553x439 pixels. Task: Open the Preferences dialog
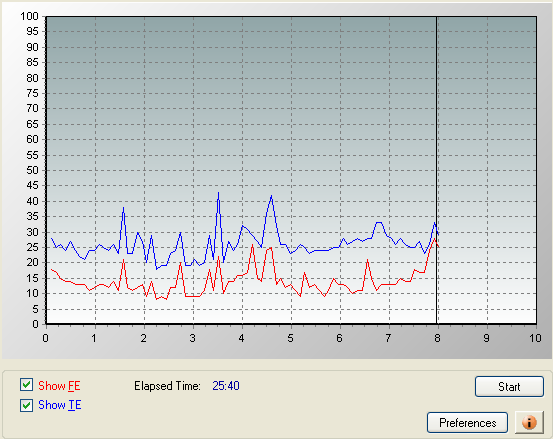[467, 422]
